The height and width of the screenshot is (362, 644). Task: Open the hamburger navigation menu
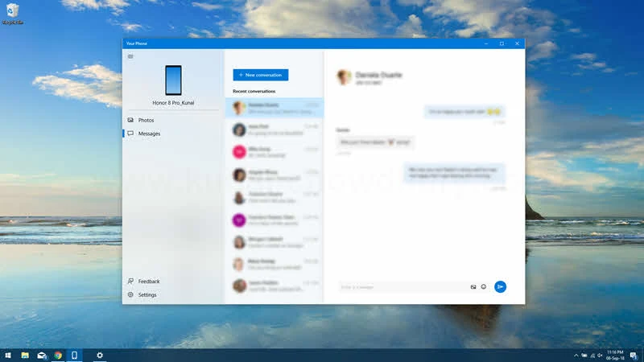tap(130, 56)
